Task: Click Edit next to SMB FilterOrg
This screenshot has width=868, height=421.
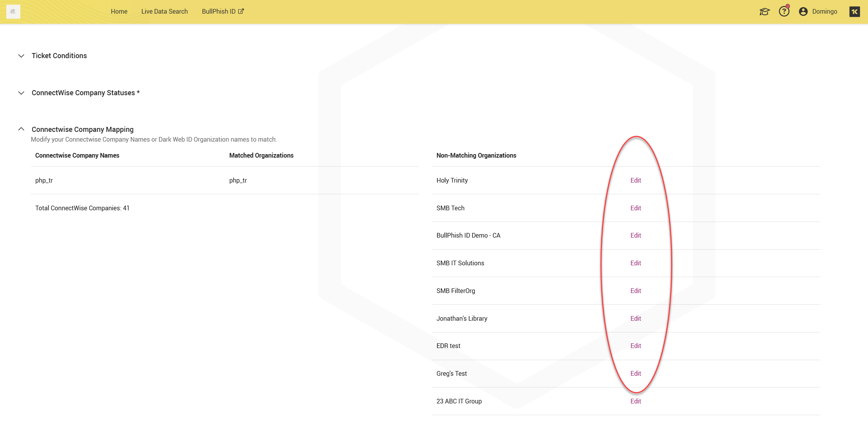Action: 636,291
